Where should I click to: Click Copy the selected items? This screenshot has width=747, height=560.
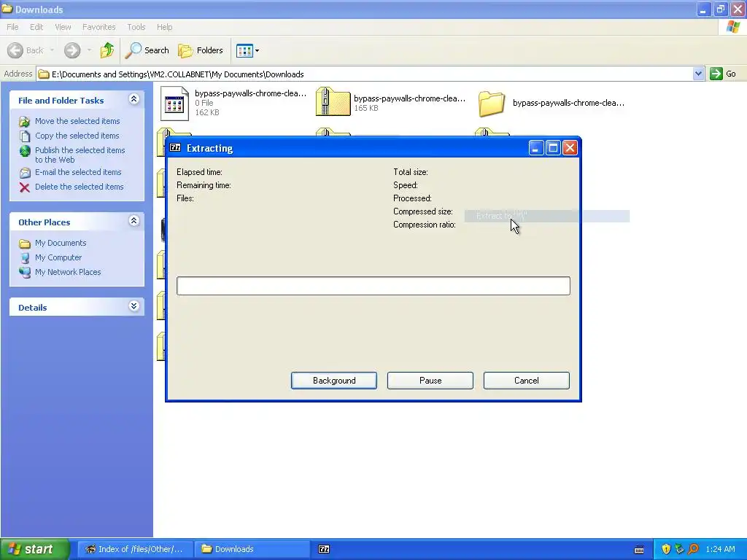click(x=77, y=136)
